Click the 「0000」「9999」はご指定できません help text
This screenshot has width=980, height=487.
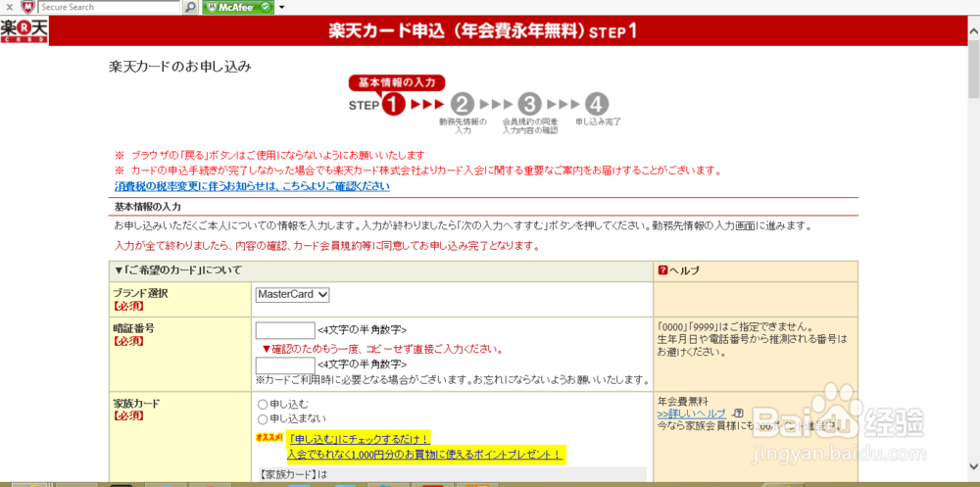(x=736, y=327)
